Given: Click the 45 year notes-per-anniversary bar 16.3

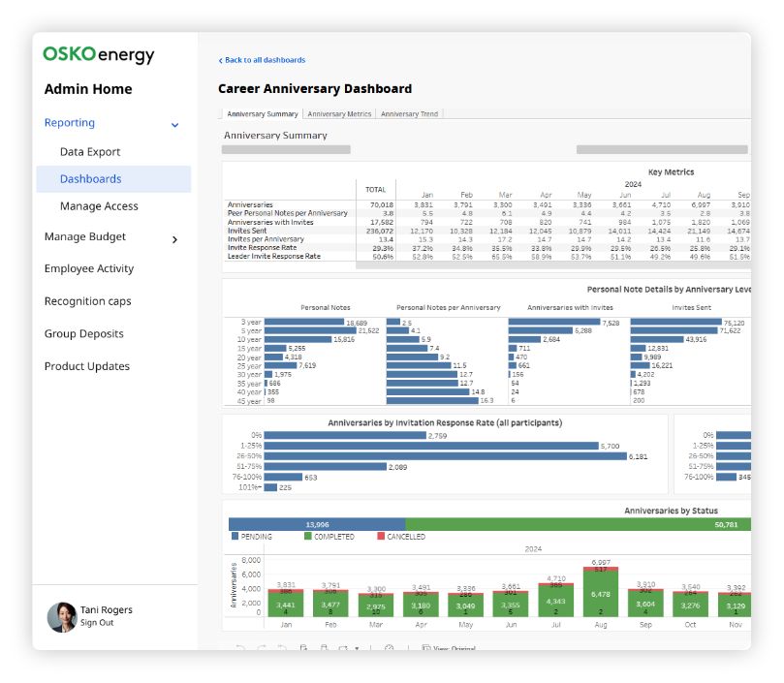Looking at the screenshot, I should pos(432,400).
